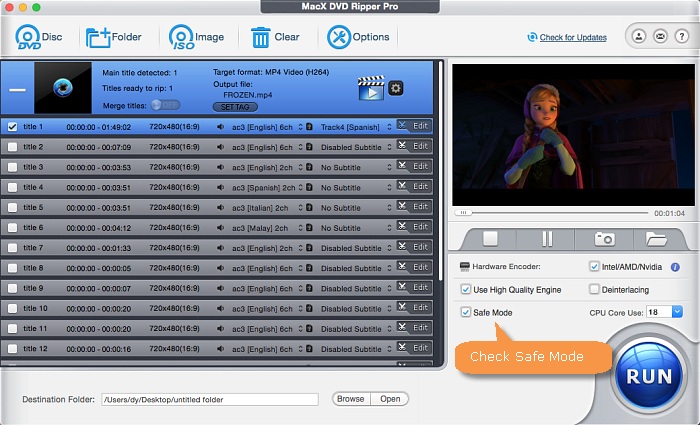Image resolution: width=700 pixels, height=425 pixels.
Task: Click the speaker icon on title 1
Action: [221, 127]
